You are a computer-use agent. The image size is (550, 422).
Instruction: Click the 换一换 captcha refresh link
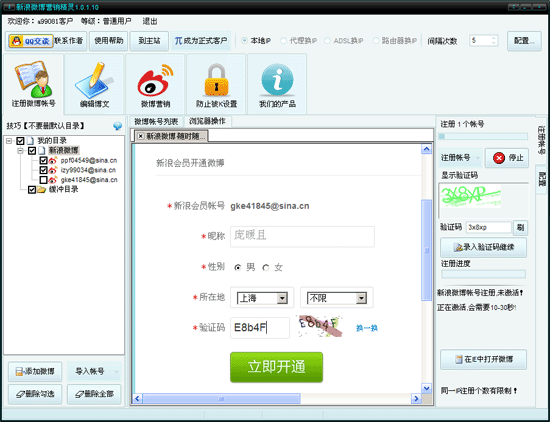tap(367, 328)
